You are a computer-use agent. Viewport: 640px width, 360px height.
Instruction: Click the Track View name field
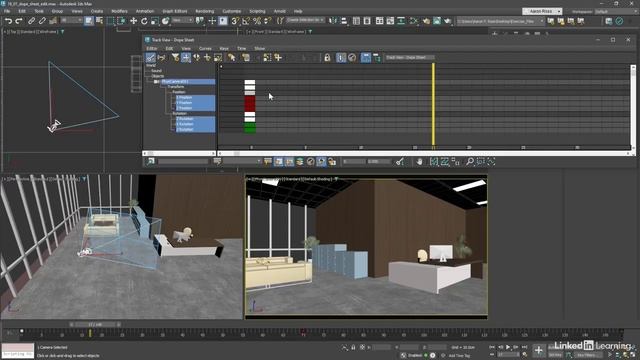pyautogui.click(x=409, y=58)
